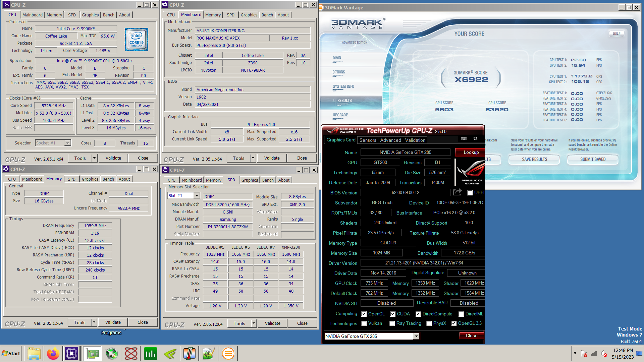Expand Tools arrow in CPU-Z SPD window
Screen dimensions: 644x362
coord(254,323)
